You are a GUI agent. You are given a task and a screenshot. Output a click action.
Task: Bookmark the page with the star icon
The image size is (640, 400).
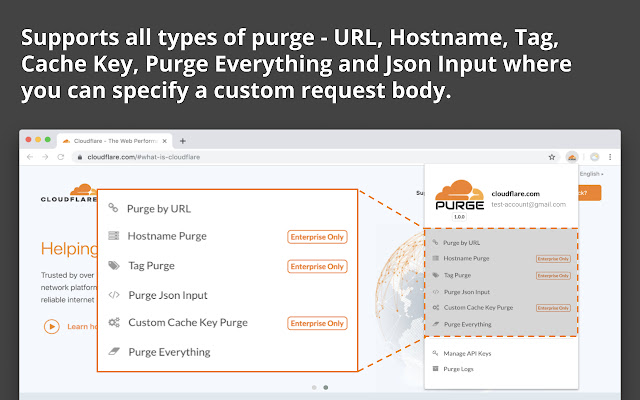click(x=552, y=157)
